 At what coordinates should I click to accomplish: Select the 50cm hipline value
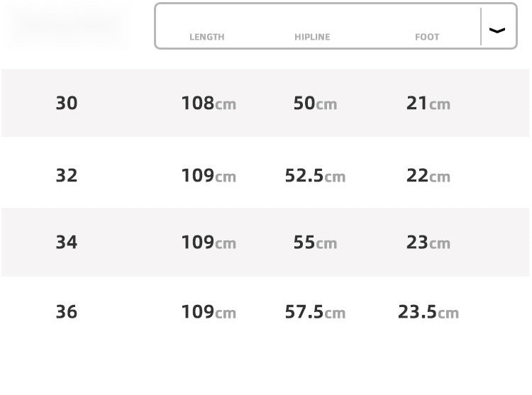pyautogui.click(x=315, y=104)
